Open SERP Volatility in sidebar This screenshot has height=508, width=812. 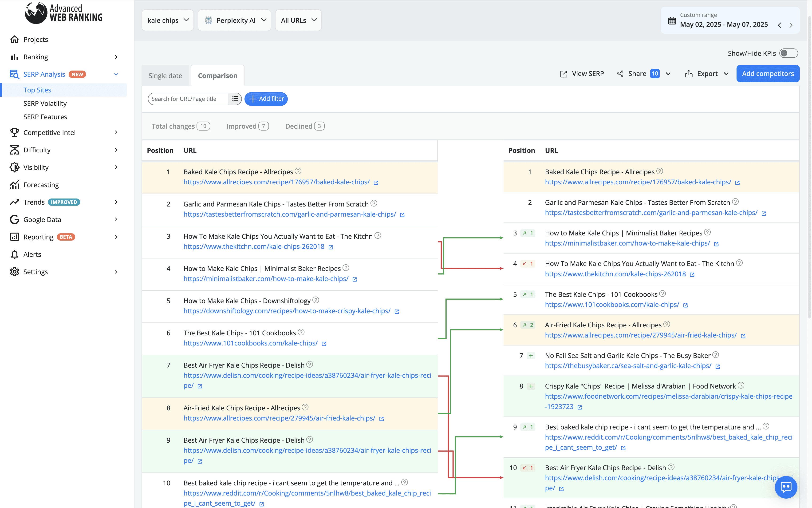tap(45, 103)
